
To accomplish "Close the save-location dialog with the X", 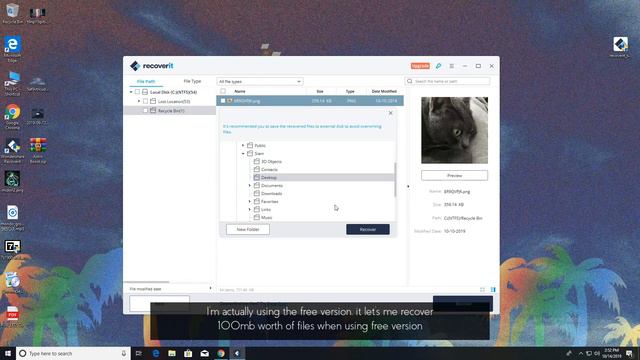I will pyautogui.click(x=391, y=113).
